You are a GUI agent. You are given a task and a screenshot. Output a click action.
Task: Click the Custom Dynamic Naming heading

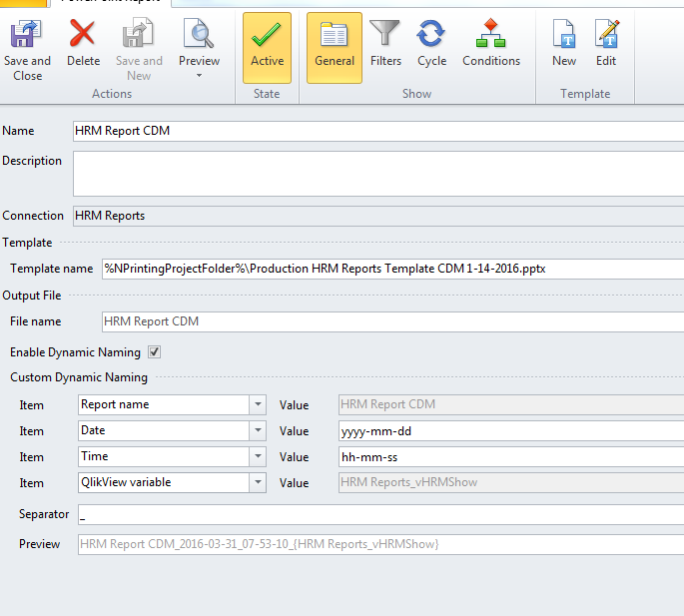click(x=79, y=377)
